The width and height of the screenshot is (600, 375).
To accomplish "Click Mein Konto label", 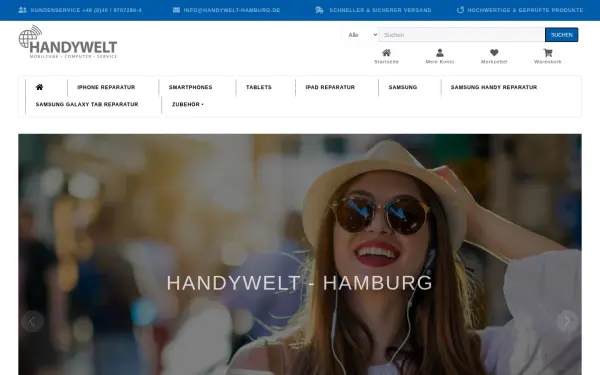I will click(x=440, y=62).
